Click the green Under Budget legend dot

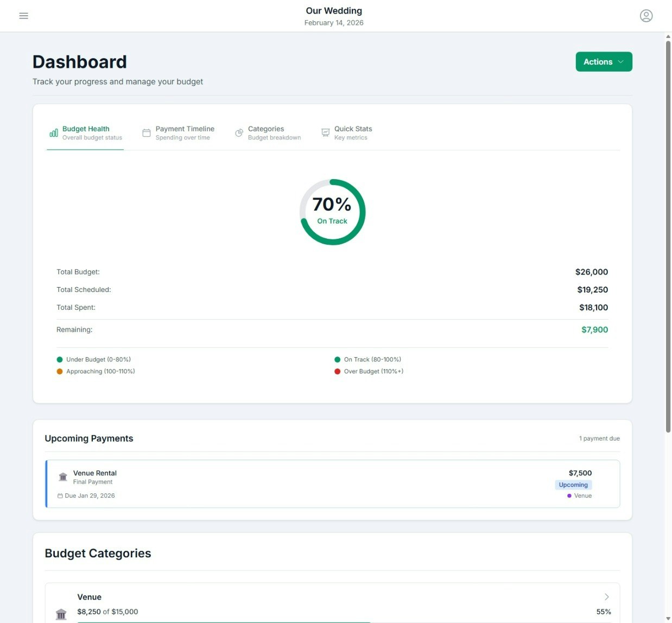pos(59,359)
